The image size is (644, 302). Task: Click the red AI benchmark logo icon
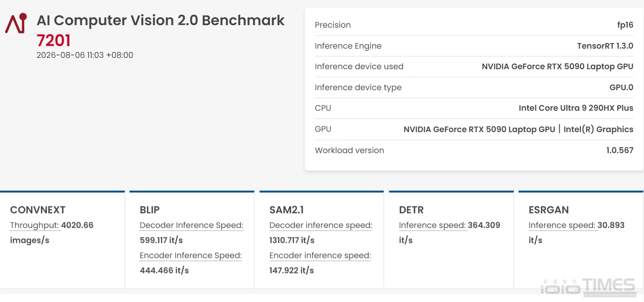(x=16, y=23)
